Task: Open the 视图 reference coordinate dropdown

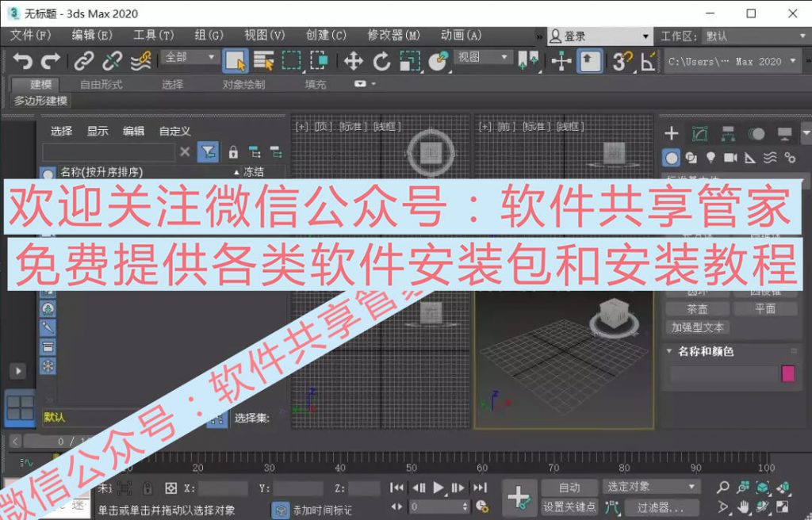Action: click(482, 57)
